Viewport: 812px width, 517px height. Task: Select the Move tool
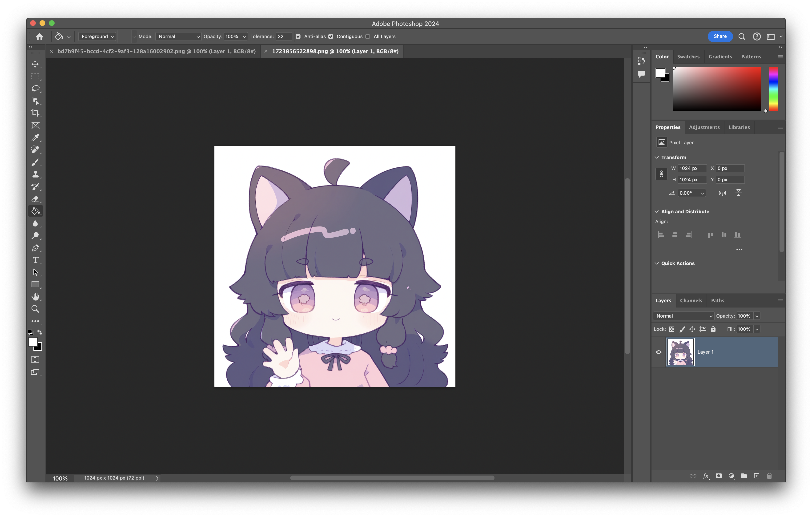(x=35, y=64)
